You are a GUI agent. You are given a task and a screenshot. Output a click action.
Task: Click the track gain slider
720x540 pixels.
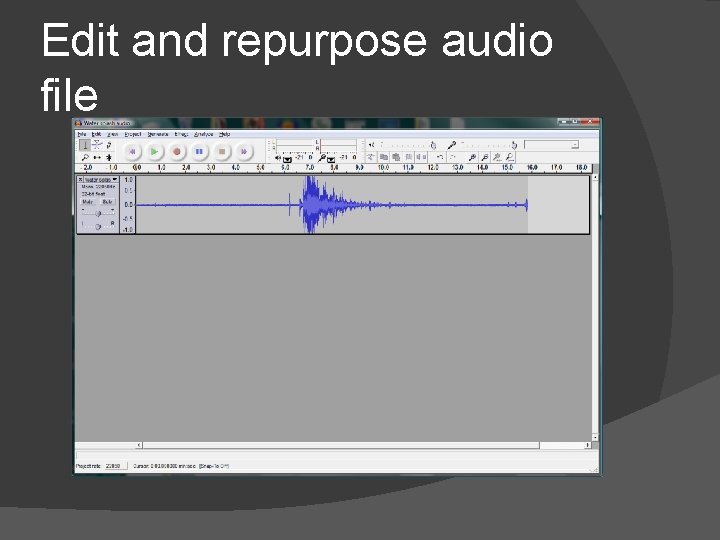click(x=98, y=213)
